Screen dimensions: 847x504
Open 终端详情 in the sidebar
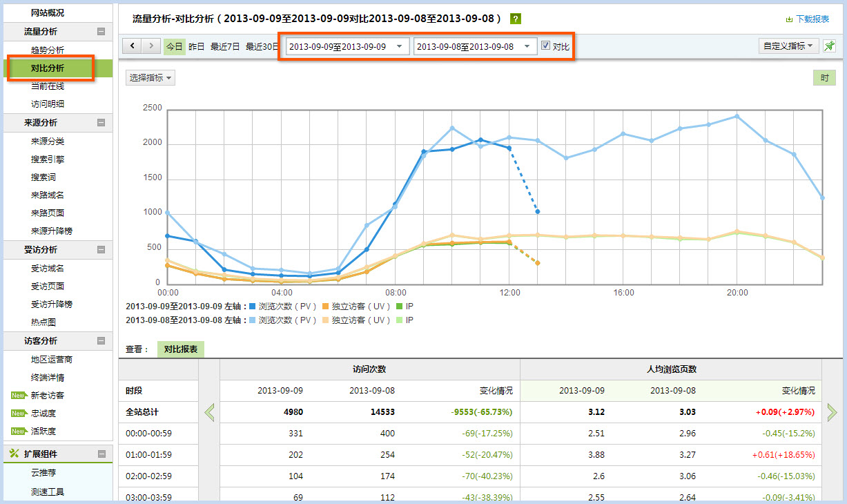click(x=48, y=378)
